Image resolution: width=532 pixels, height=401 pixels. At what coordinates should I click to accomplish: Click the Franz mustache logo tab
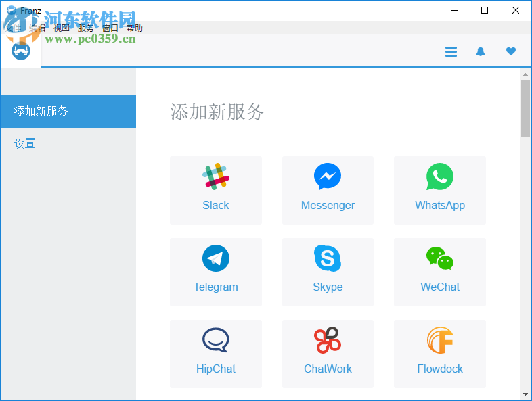click(21, 51)
